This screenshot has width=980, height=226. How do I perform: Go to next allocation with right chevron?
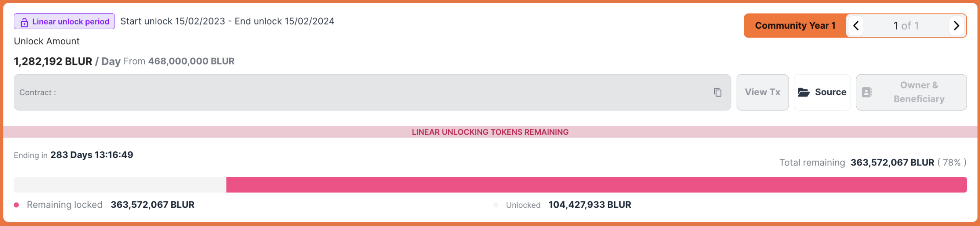click(957, 26)
